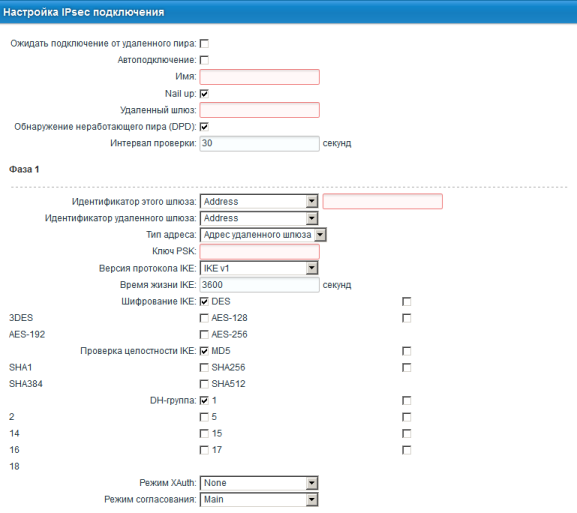Focus the Удаленный шлюз text field
The width and height of the screenshot is (577, 513).
[x=259, y=110]
